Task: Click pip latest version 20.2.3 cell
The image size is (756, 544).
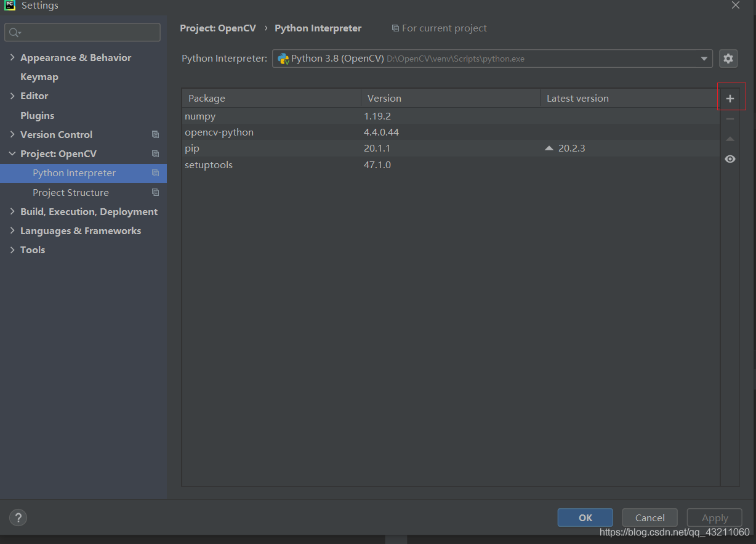Action: pyautogui.click(x=571, y=148)
